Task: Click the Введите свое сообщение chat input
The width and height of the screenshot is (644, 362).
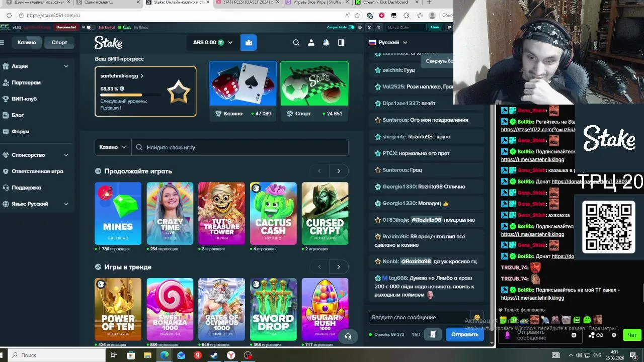Action: 420,317
